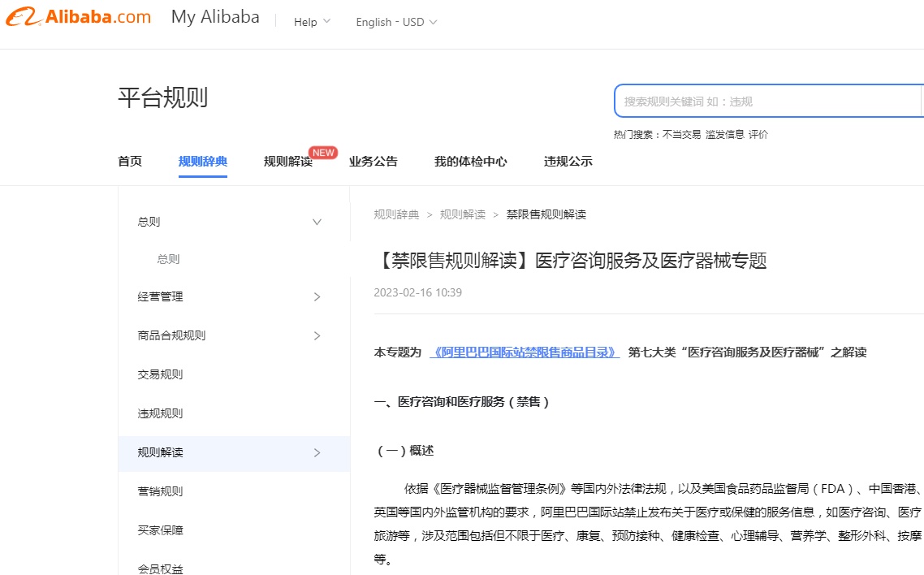Expand 规则解读 sidebar chevron
This screenshot has height=575, width=924.
coord(317,452)
